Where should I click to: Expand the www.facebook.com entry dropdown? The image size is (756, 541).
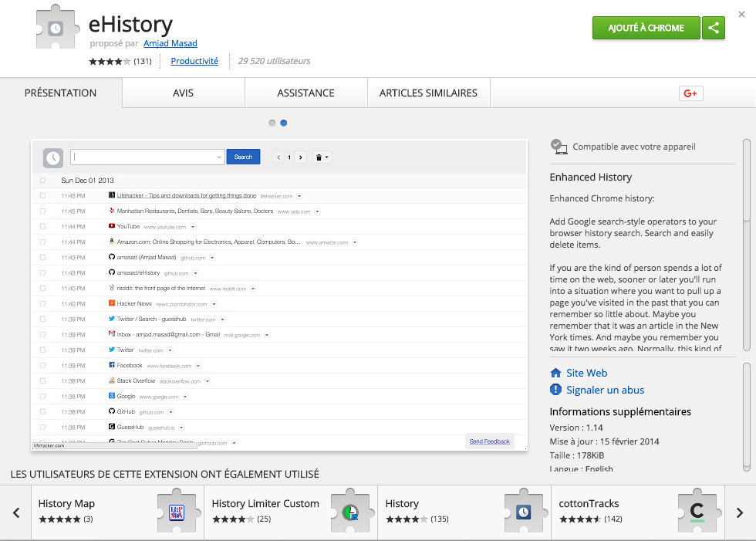198,366
